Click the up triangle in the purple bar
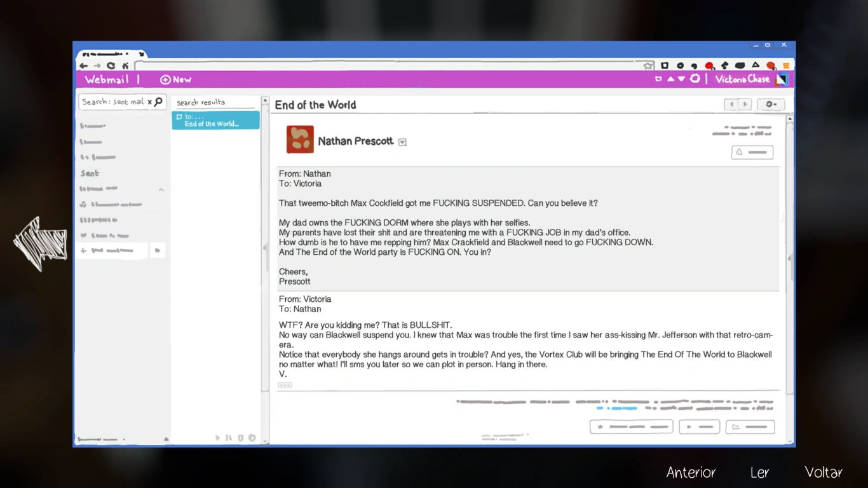Image resolution: width=868 pixels, height=488 pixels. click(x=670, y=79)
